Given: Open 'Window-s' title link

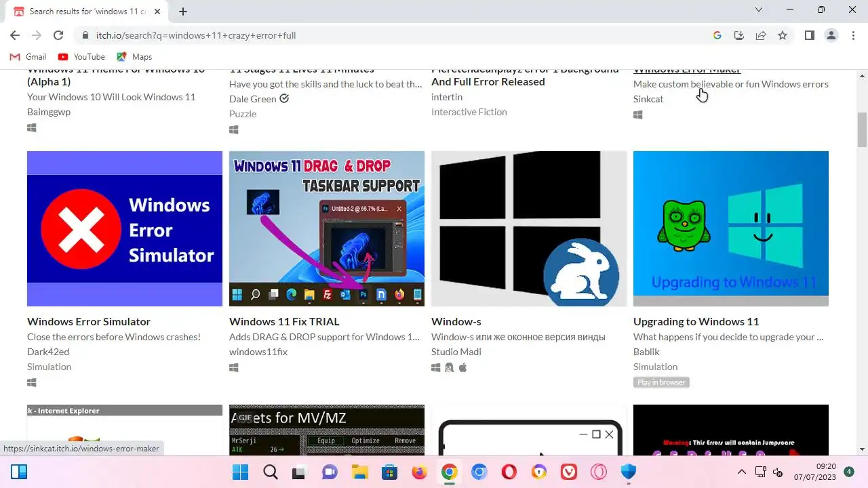Looking at the screenshot, I should point(456,321).
